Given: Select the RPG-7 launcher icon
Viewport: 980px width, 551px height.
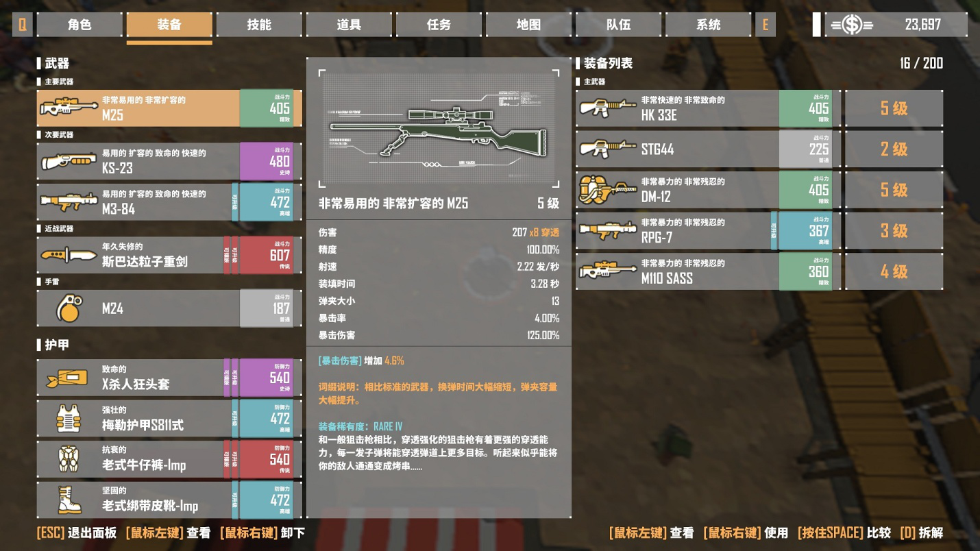Looking at the screenshot, I should pyautogui.click(x=607, y=231).
